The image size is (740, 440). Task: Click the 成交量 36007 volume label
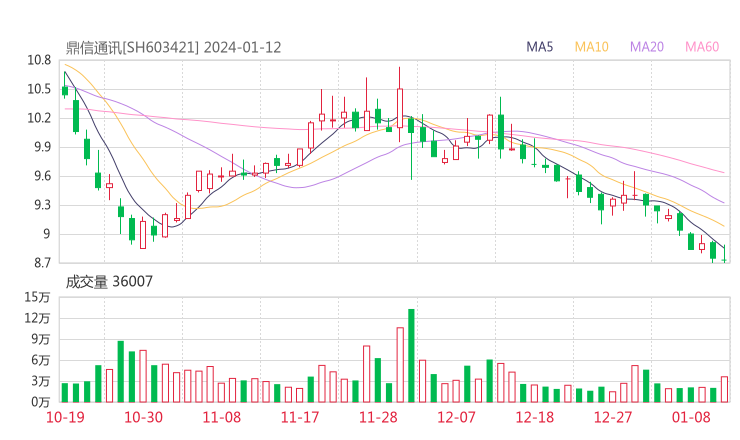[x=109, y=282]
